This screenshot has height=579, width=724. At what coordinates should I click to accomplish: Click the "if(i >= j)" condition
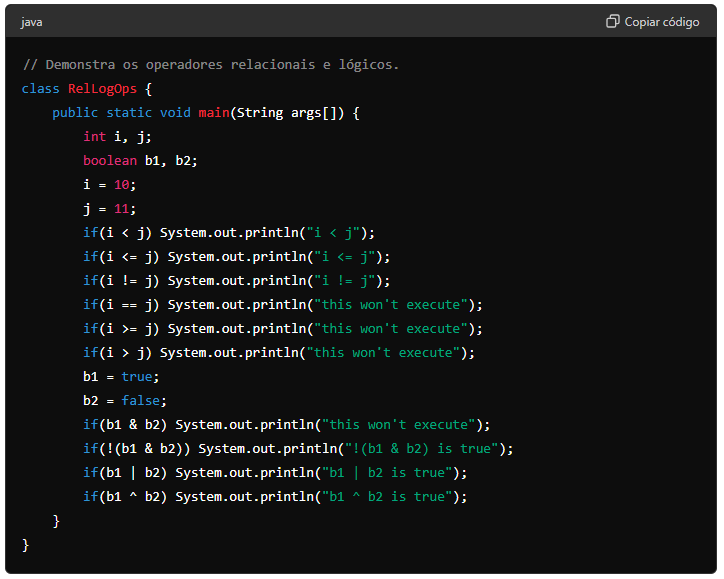tap(121, 328)
